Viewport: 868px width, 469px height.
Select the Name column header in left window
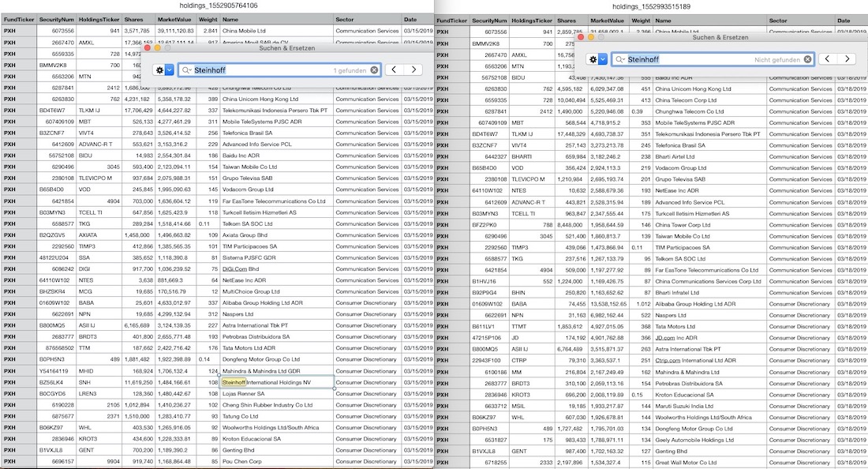(x=277, y=20)
